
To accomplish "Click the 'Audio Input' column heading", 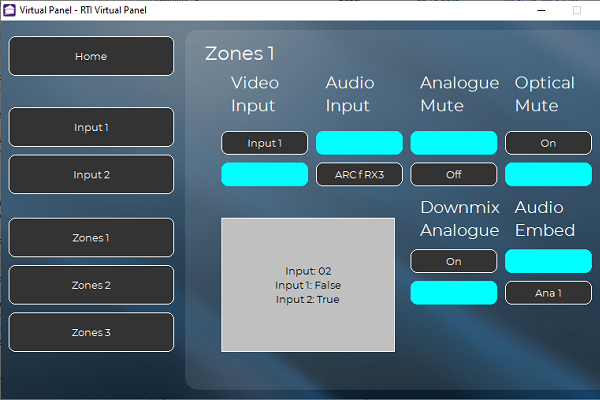I will coord(350,94).
